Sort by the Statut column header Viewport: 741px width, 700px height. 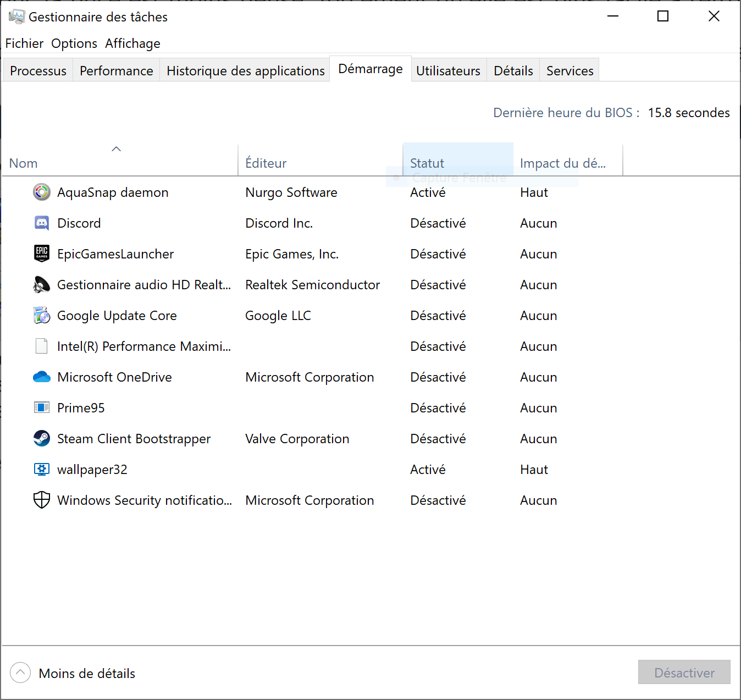(458, 160)
